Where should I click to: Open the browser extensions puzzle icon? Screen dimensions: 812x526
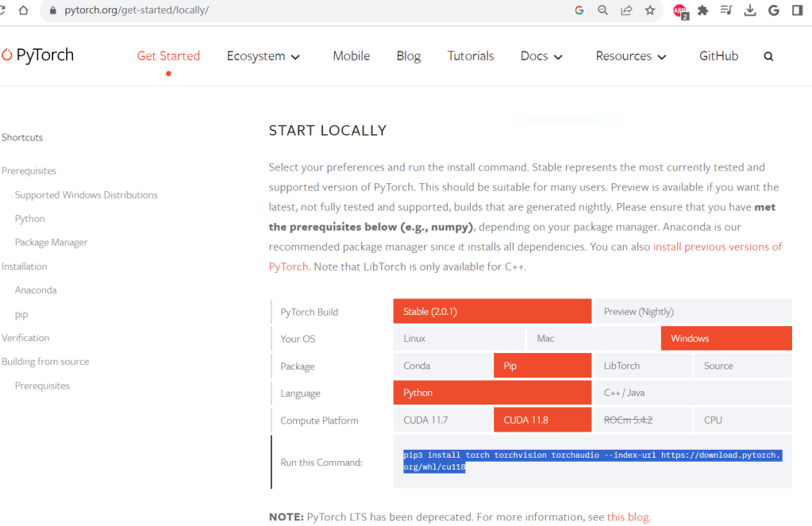click(702, 11)
